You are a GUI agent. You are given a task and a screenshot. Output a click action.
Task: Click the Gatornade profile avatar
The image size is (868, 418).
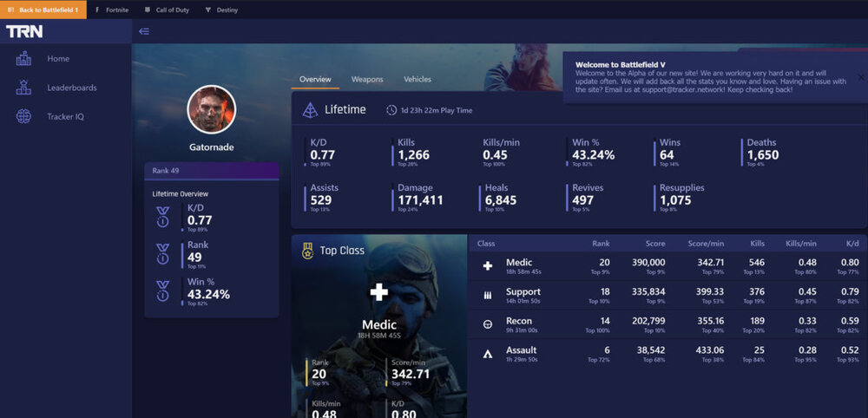tap(212, 109)
